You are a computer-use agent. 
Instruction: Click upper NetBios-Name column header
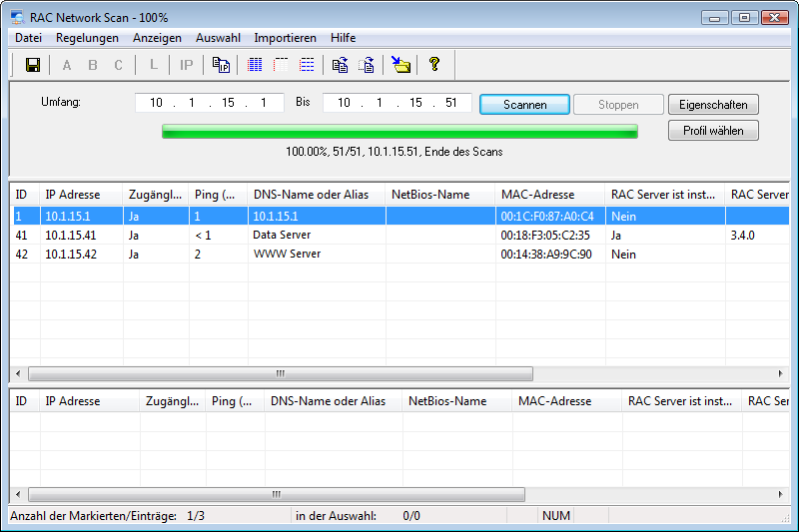pyautogui.click(x=440, y=195)
